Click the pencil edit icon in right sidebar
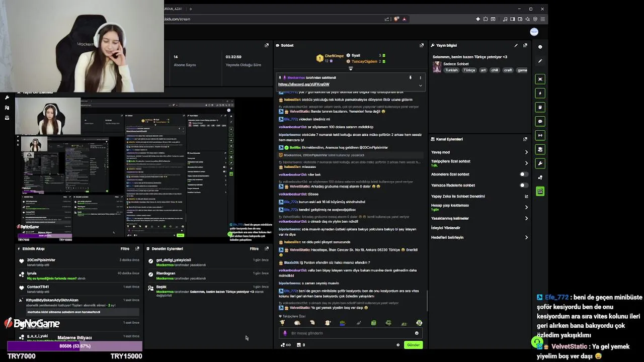 [x=540, y=61]
